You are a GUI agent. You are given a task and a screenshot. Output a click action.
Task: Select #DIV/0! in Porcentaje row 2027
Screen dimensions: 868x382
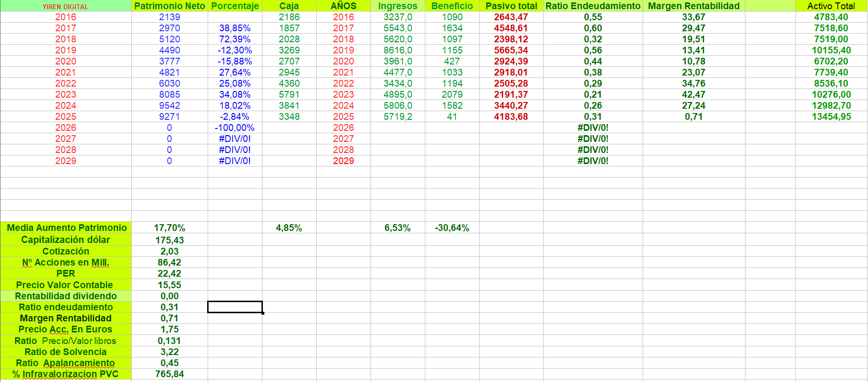pos(235,139)
